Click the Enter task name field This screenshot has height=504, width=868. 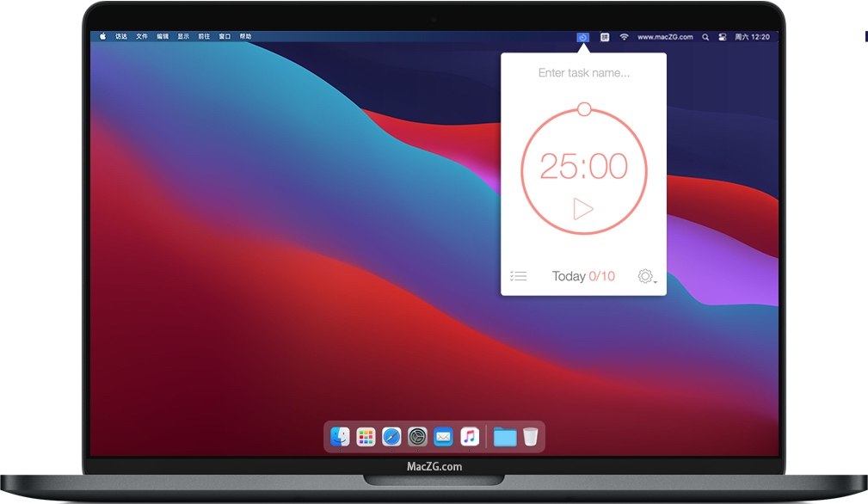(584, 72)
